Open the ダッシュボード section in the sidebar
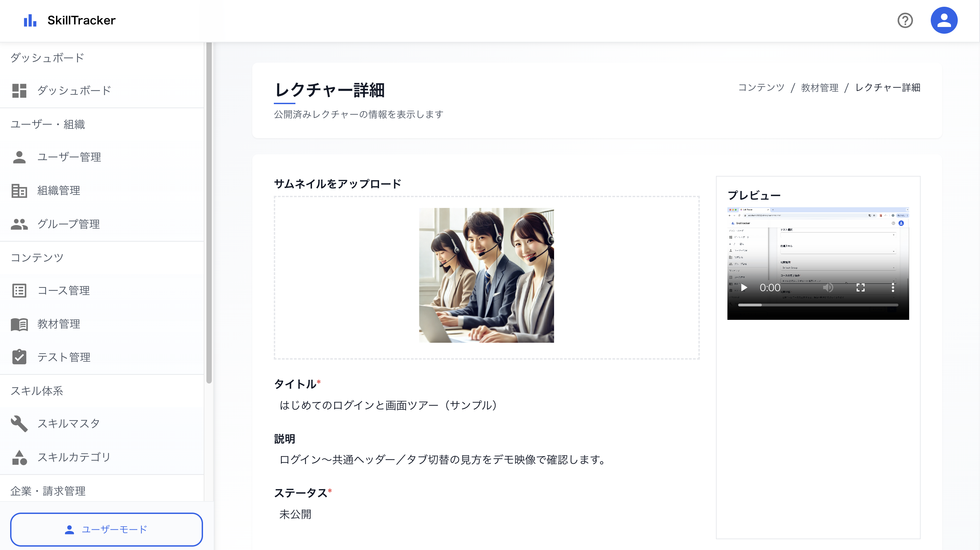The height and width of the screenshot is (550, 980). pos(74,90)
